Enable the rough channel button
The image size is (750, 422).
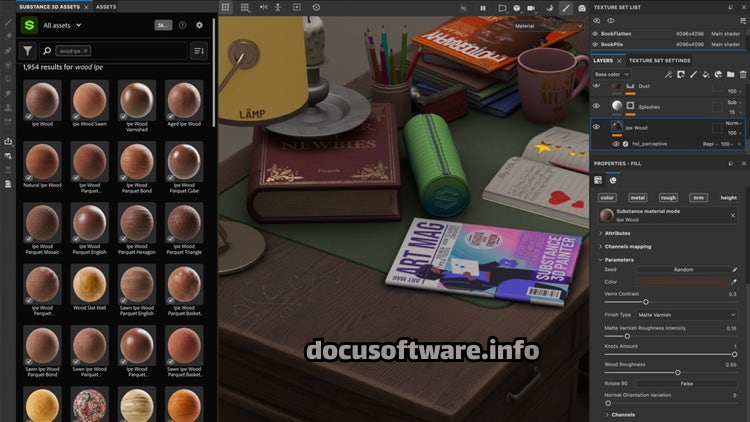(667, 198)
